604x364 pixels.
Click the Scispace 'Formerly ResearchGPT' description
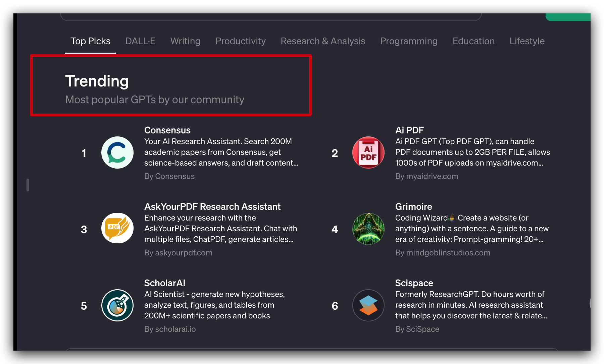tap(471, 305)
